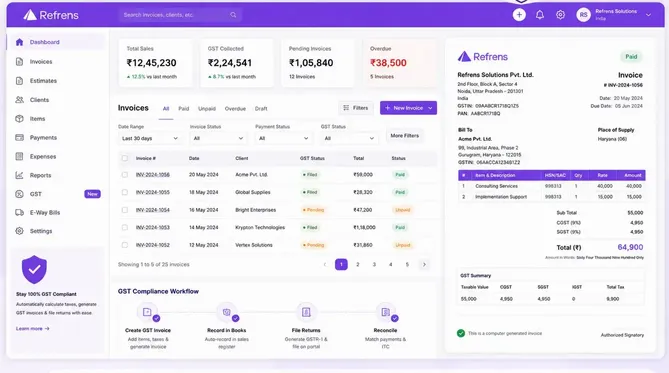
Task: Select the Draft invoices tab
Action: (x=261, y=109)
